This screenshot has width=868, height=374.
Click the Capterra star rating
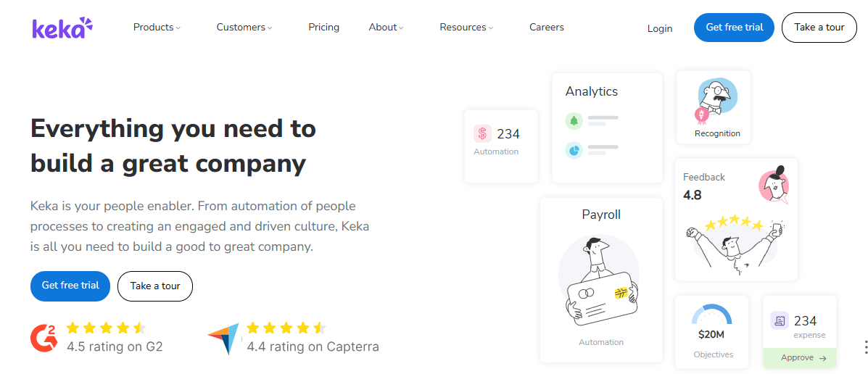coord(286,328)
